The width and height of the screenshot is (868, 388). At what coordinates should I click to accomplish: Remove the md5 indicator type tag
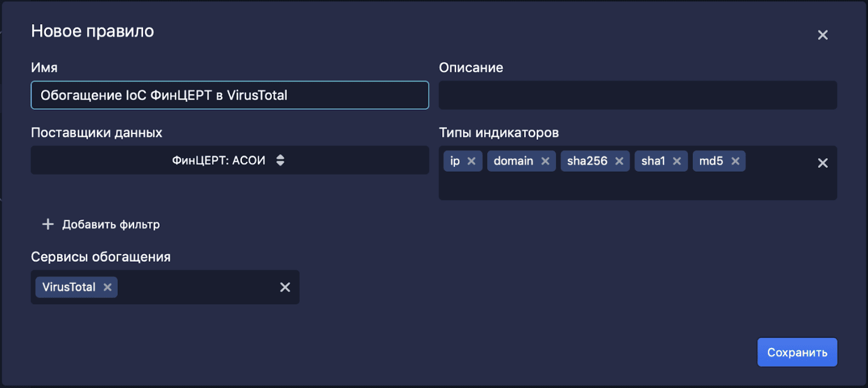735,161
